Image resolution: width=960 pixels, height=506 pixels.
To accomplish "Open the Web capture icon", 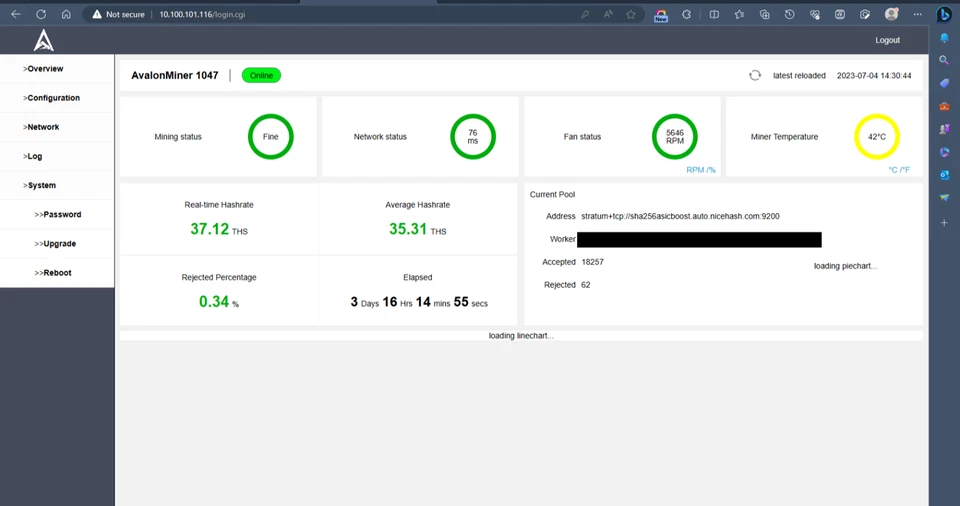I will click(x=864, y=14).
